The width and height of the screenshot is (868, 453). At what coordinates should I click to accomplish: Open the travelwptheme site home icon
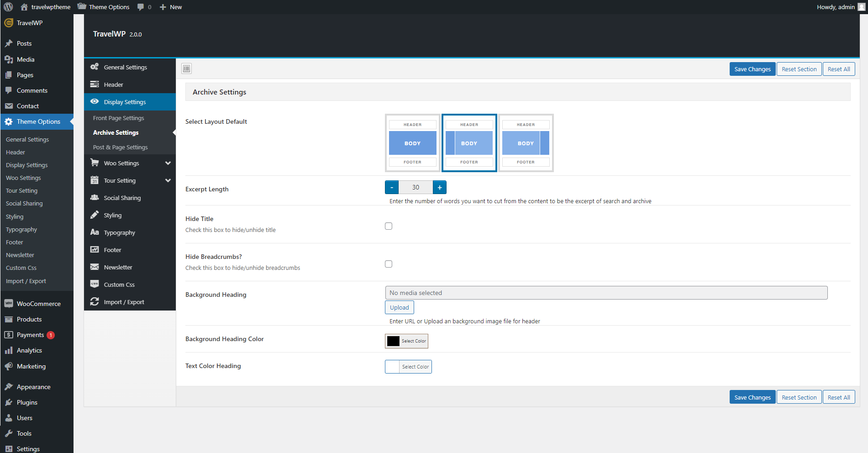24,7
